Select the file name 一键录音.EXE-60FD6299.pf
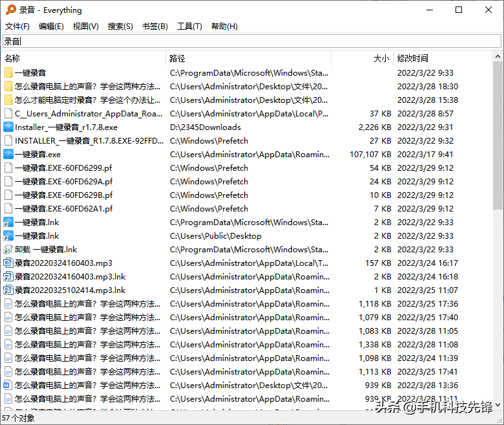504x425 pixels. click(63, 168)
